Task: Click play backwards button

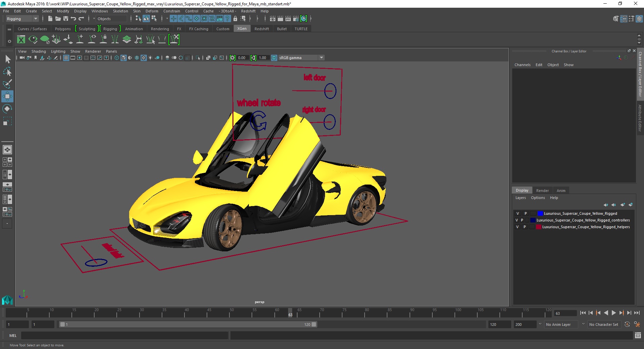Action: tap(606, 313)
